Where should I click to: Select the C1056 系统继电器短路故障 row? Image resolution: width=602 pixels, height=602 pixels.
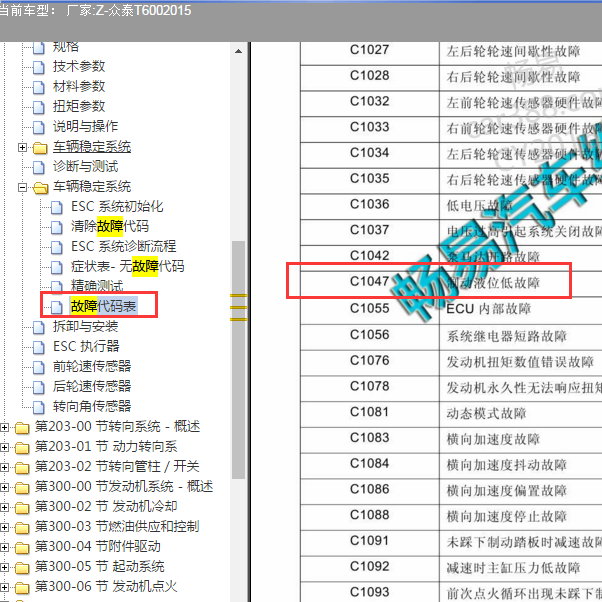click(451, 336)
